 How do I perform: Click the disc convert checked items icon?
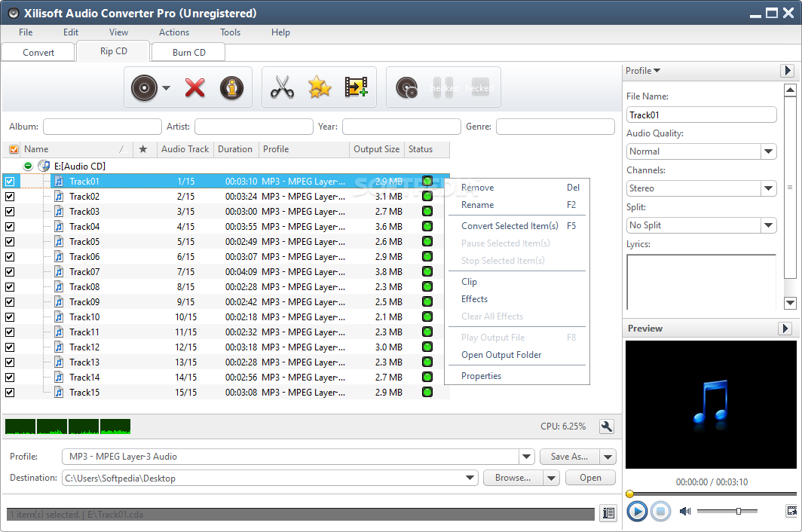point(406,88)
